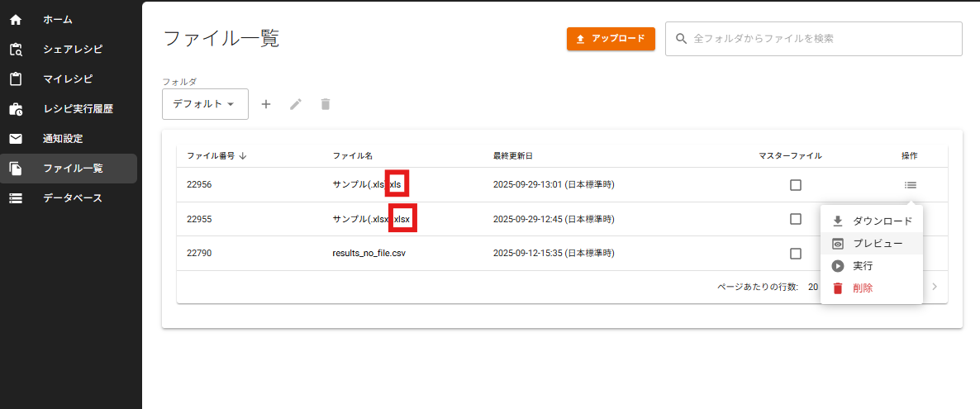Click the シェアレシピ clipboard-search icon
This screenshot has width=980, height=409.
click(16, 50)
